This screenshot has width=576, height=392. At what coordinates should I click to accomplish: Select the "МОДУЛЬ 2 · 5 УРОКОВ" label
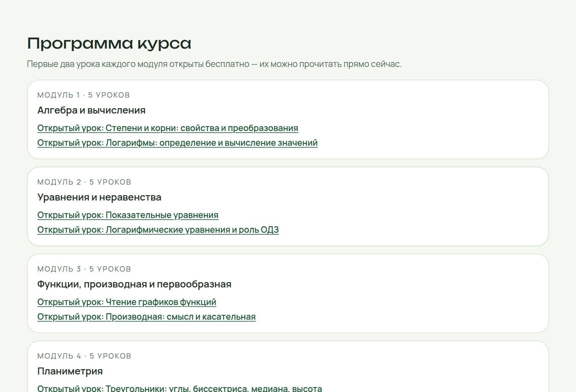84,182
